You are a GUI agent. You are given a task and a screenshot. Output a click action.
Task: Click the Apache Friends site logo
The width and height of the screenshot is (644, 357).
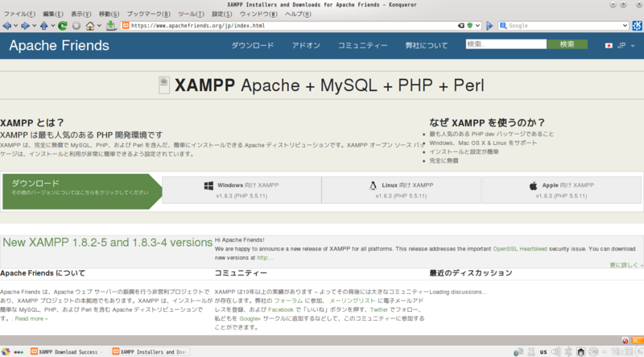[59, 46]
